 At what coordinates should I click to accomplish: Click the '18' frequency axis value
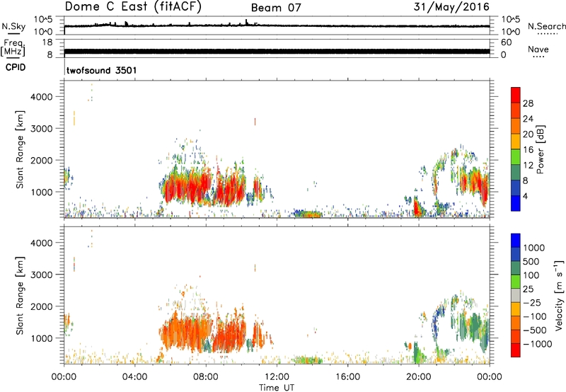(x=47, y=42)
